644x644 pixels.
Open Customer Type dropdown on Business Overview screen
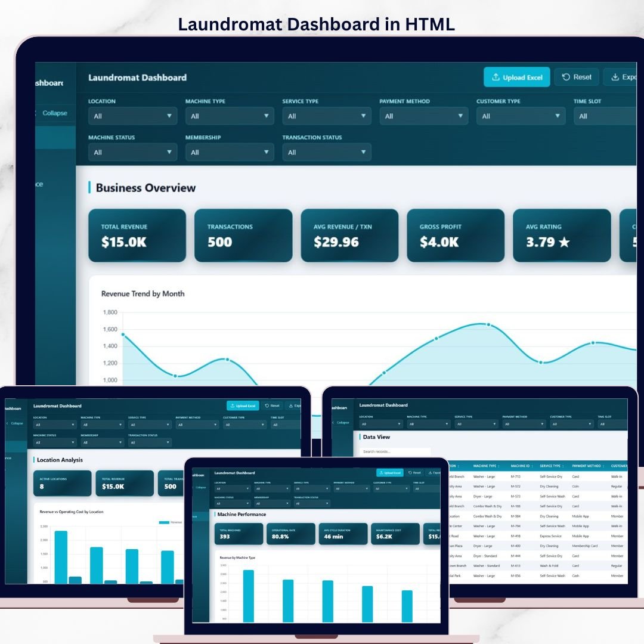pos(521,116)
